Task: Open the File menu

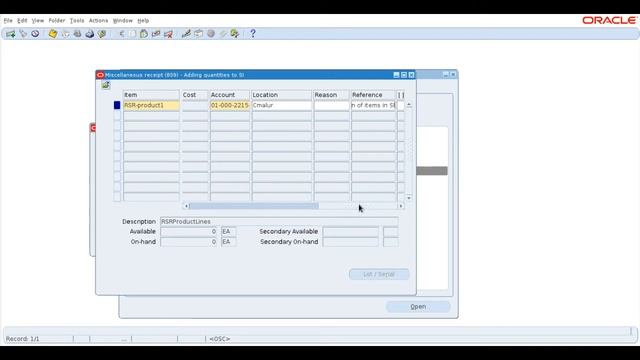Action: pyautogui.click(x=8, y=20)
